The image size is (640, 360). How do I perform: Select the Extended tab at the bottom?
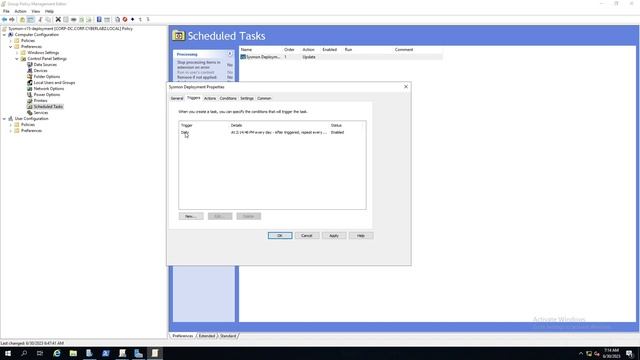[207, 336]
